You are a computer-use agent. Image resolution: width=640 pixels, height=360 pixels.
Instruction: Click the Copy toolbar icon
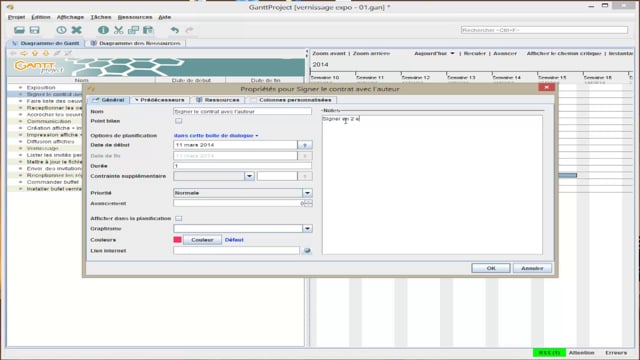133,30
